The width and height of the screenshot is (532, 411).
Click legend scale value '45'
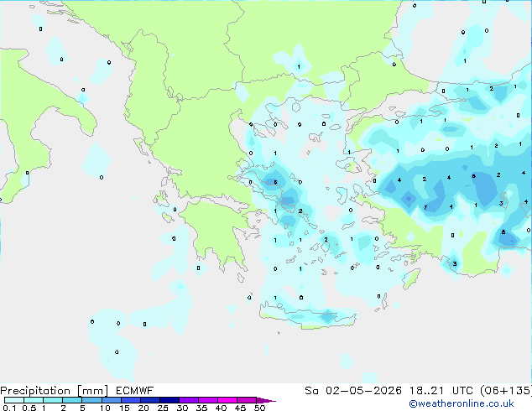(240, 408)
